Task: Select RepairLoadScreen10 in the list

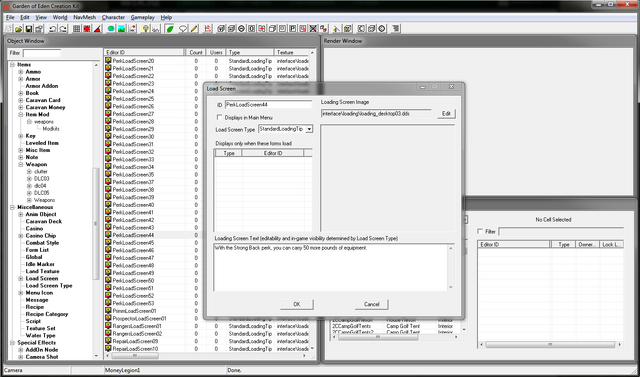Action: (x=135, y=349)
